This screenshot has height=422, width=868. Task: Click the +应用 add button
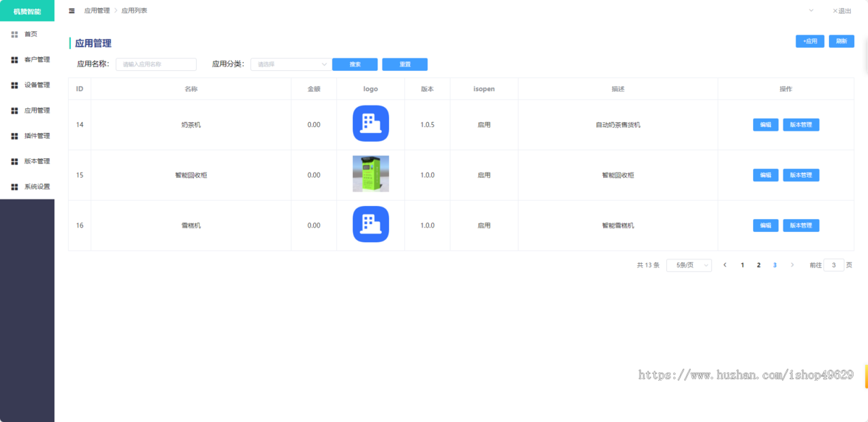[x=809, y=41]
